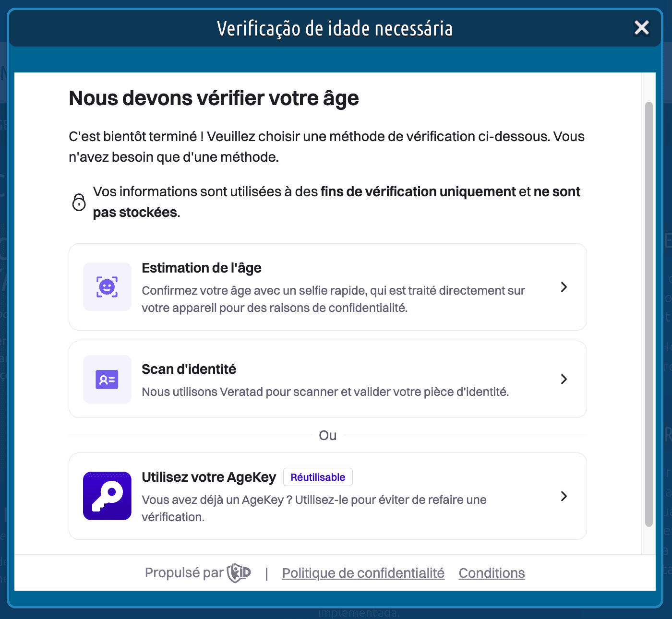The width and height of the screenshot is (672, 619).
Task: Click the Verificação de idade necessária title
Action: (x=335, y=29)
